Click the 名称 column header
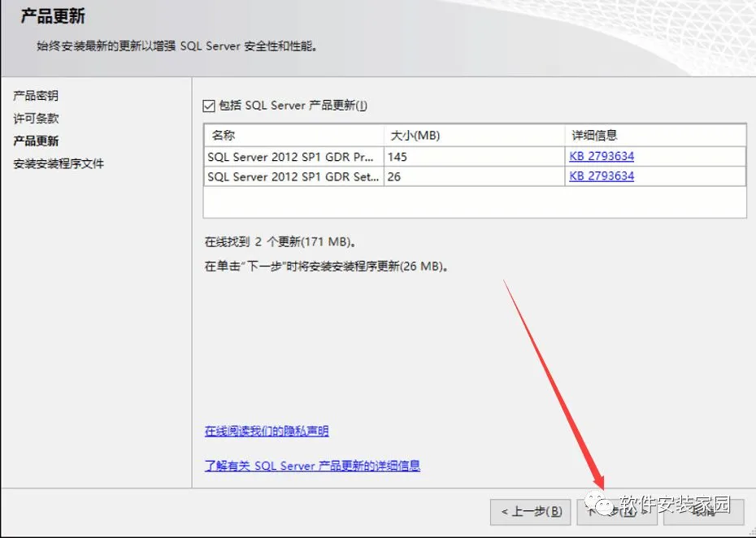This screenshot has height=538, width=756. pos(294,136)
